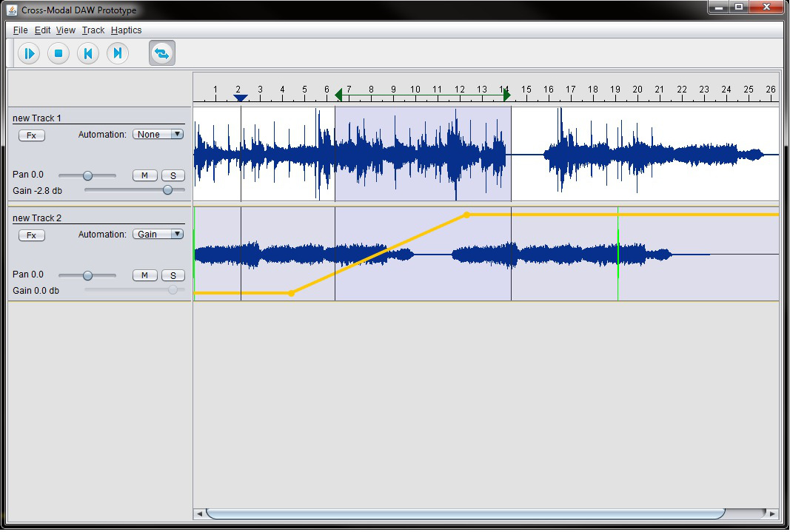Click the blue playhead marker on the ruler
The height and width of the screenshot is (532, 790).
[241, 98]
